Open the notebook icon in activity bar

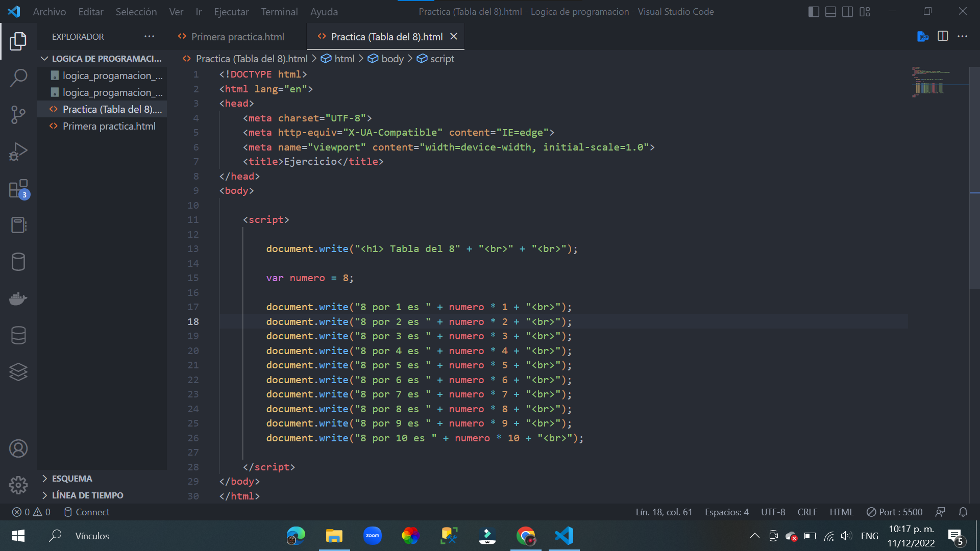pyautogui.click(x=18, y=225)
